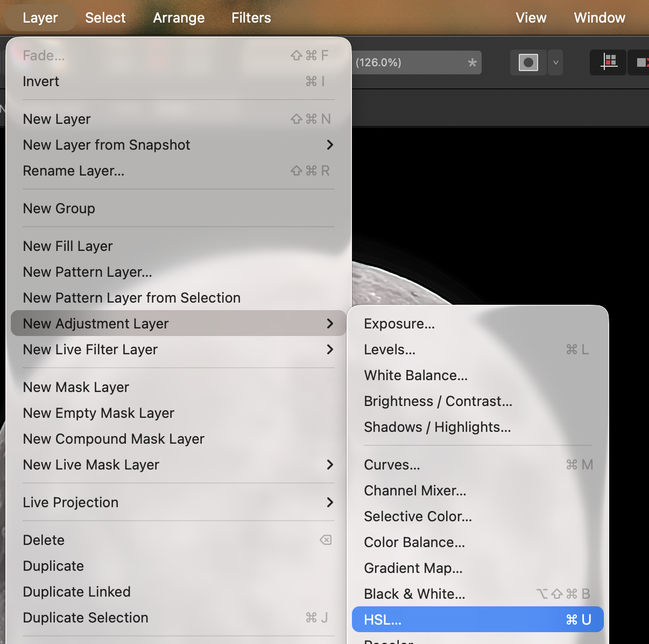The image size is (649, 644).
Task: Expand New Live Filter Layer submenu
Action: (x=178, y=349)
